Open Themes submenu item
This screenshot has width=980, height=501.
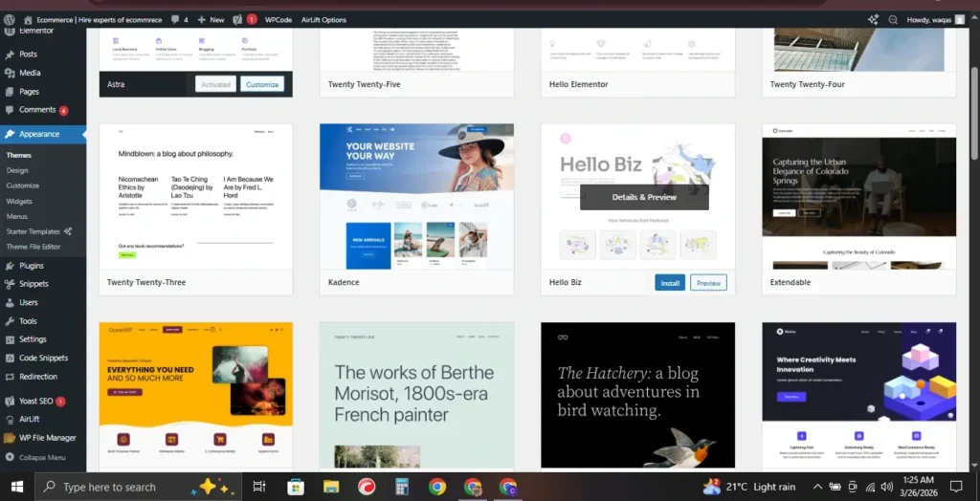19,156
